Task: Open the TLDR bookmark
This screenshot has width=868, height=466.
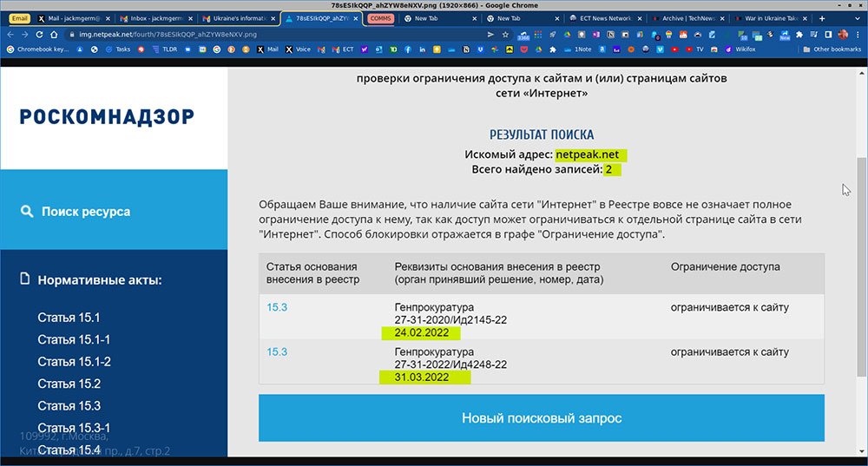Action: [165, 49]
